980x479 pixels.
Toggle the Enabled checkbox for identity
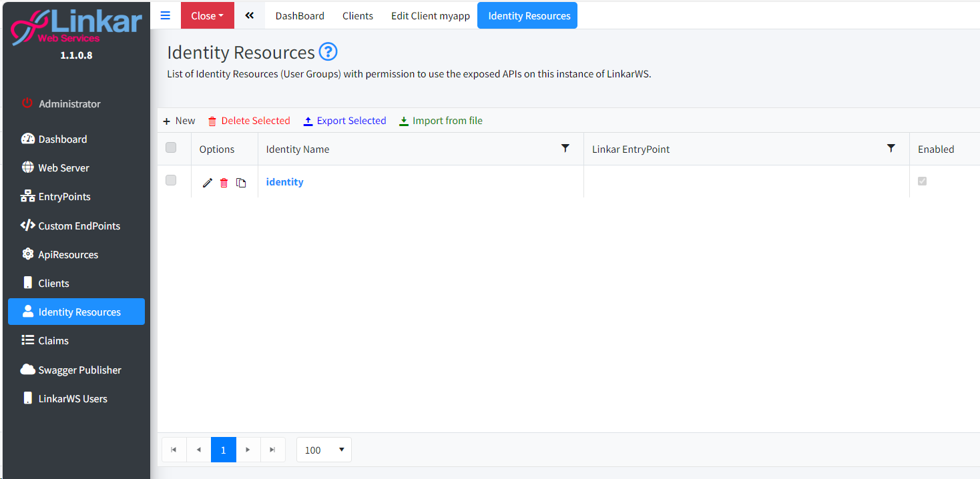pyautogui.click(x=922, y=181)
